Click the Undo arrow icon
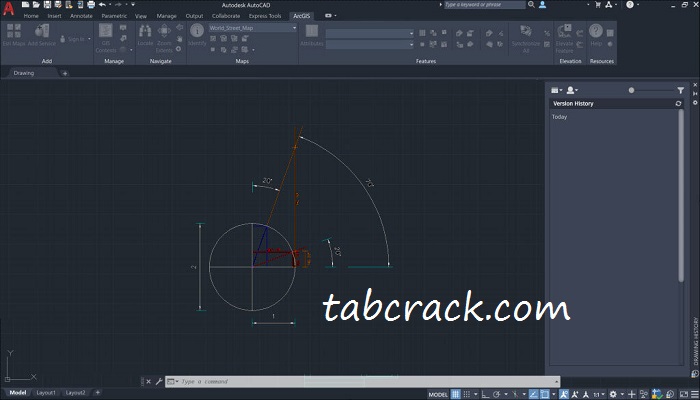 pyautogui.click(x=102, y=5)
